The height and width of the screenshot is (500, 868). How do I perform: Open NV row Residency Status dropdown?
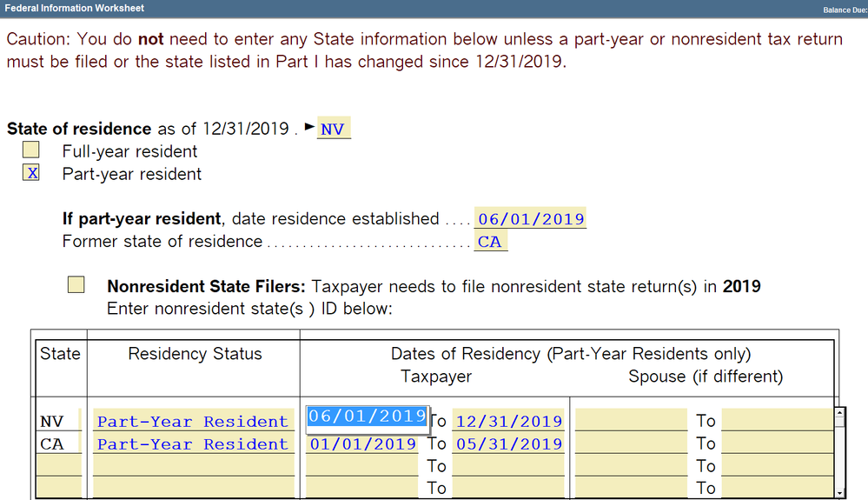(193, 421)
